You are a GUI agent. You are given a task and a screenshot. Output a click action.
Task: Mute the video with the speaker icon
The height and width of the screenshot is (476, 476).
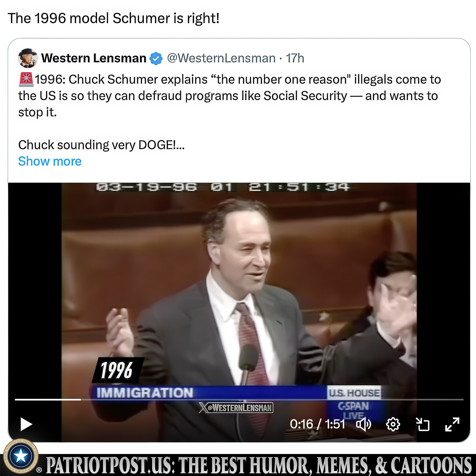pyautogui.click(x=363, y=424)
